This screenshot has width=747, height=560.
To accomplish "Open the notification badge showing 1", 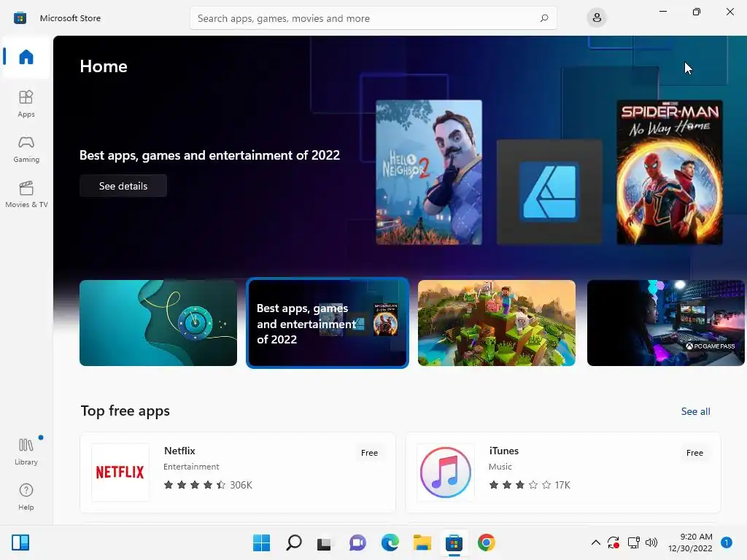I will (x=726, y=542).
